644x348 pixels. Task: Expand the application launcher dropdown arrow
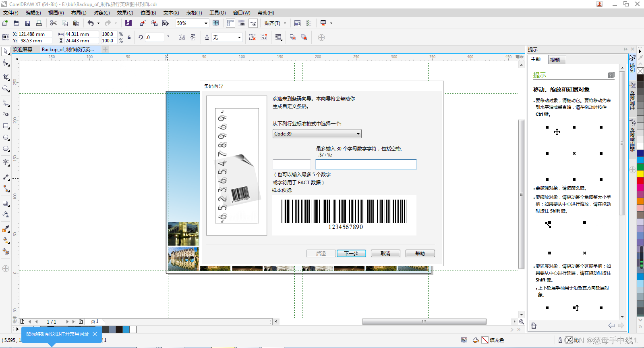331,23
